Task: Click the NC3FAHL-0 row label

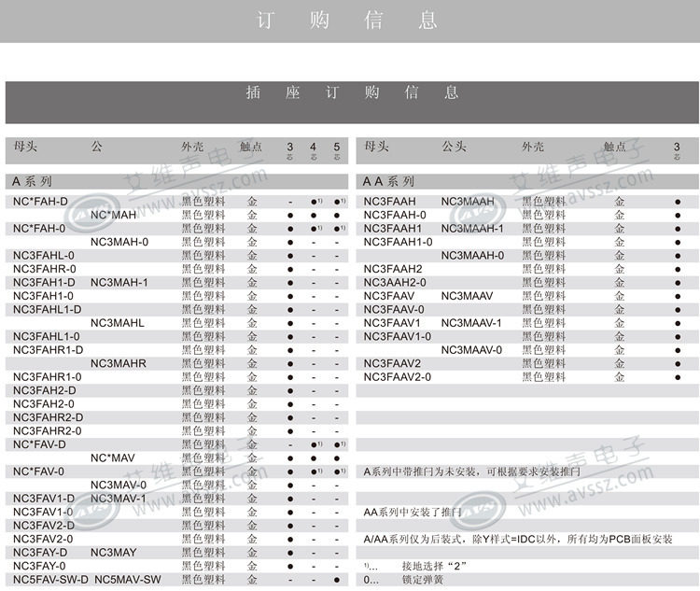Action: (x=43, y=256)
